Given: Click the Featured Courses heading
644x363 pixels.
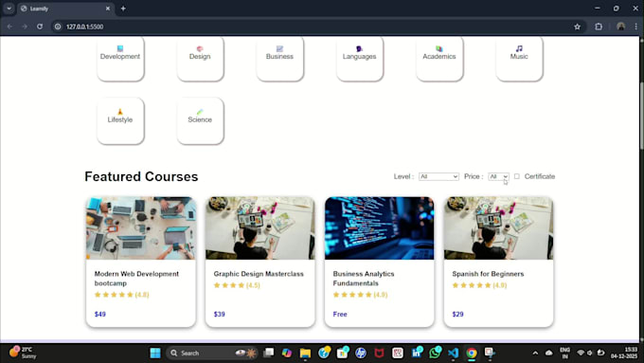Looking at the screenshot, I should (141, 176).
